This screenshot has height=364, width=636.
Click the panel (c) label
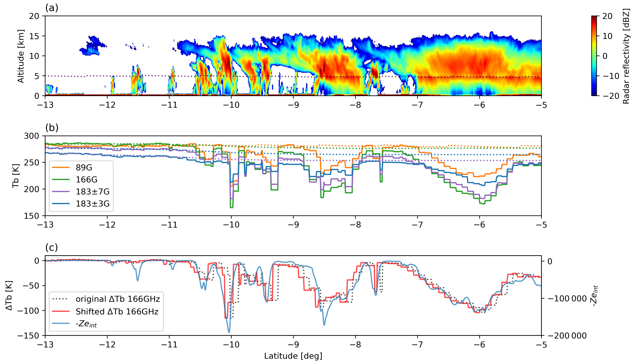pos(52,247)
